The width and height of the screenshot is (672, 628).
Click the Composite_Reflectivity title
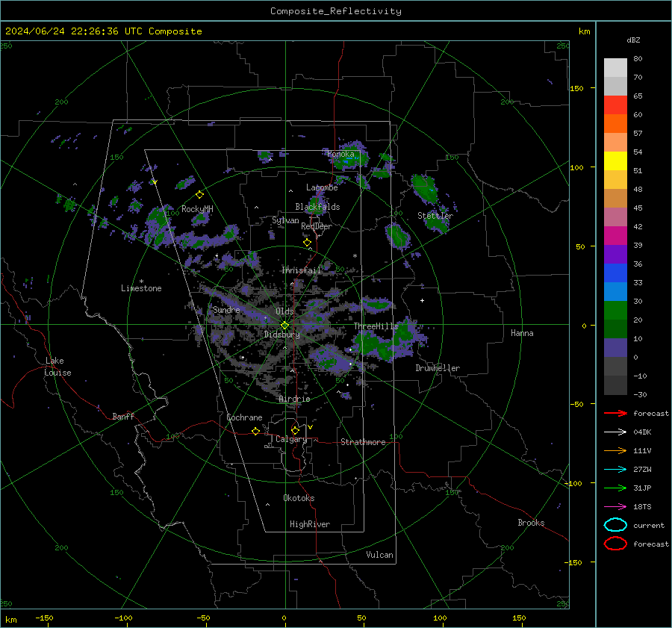click(x=336, y=11)
